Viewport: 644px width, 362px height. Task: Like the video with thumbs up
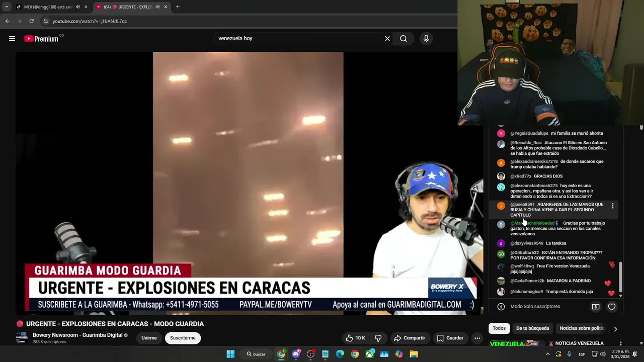point(355,338)
